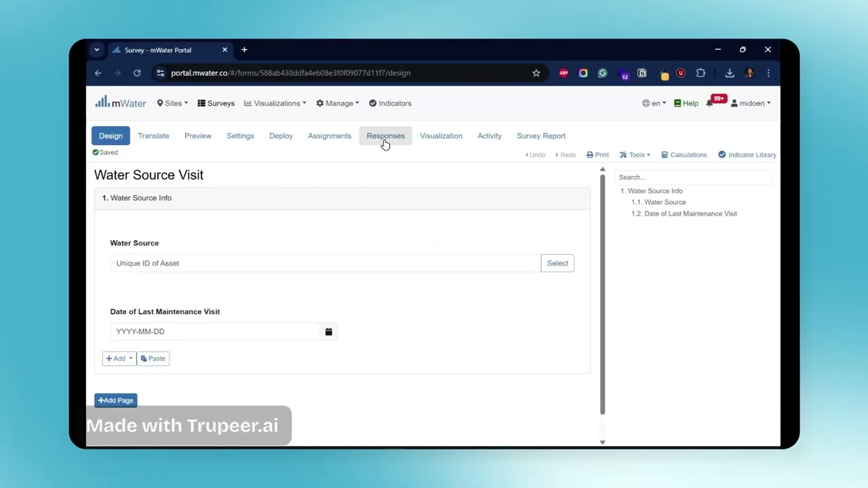Click the YYYY-MM-DD date field
The width and height of the screenshot is (868, 488).
coord(215,331)
